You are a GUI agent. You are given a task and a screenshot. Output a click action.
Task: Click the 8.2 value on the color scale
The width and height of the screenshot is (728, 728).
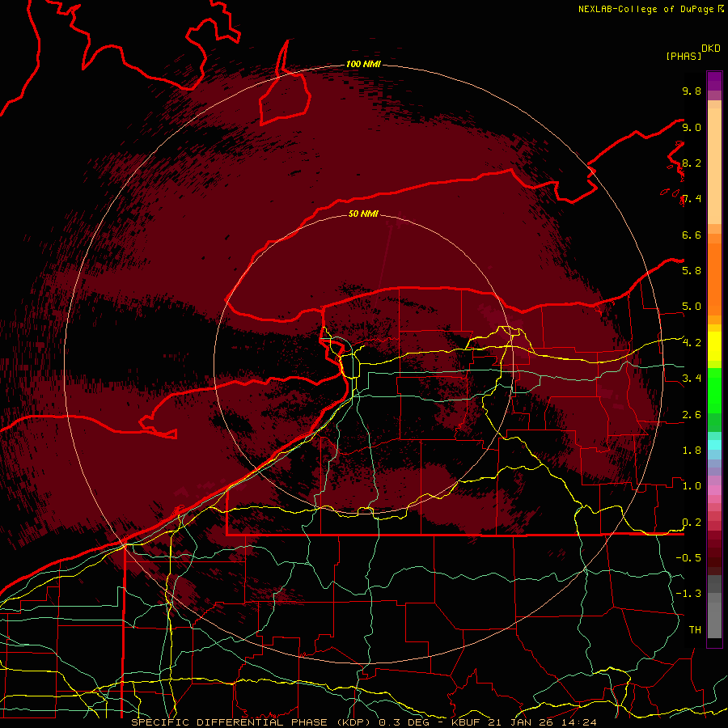(x=692, y=163)
